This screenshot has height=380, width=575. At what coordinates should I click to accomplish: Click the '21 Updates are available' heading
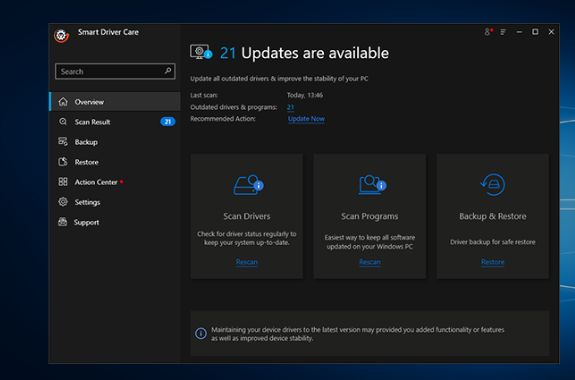point(304,53)
